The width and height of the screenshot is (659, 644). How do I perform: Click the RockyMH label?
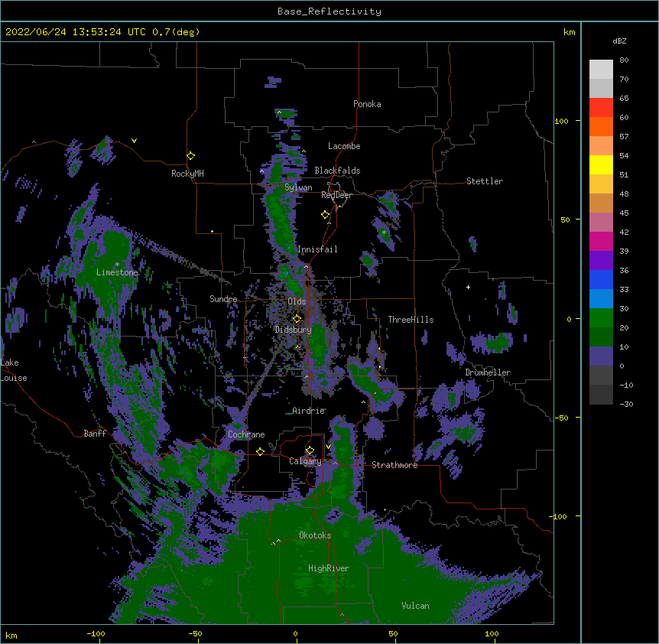click(187, 174)
